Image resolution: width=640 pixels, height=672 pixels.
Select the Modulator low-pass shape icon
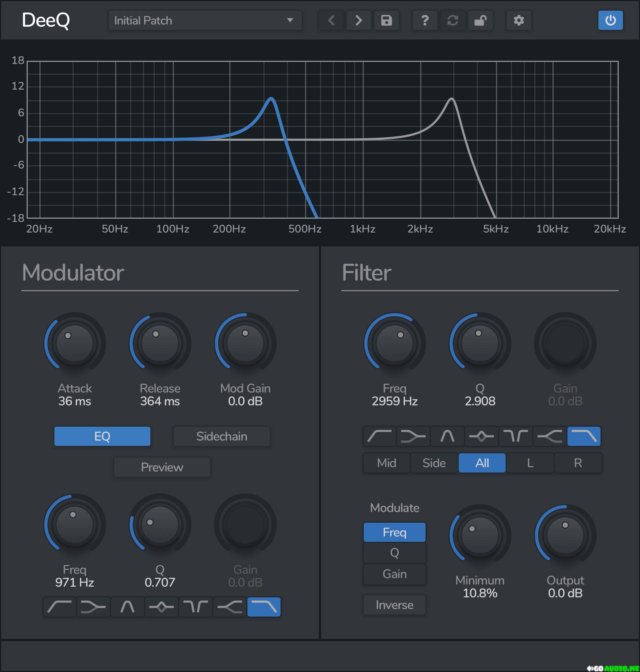(264, 607)
